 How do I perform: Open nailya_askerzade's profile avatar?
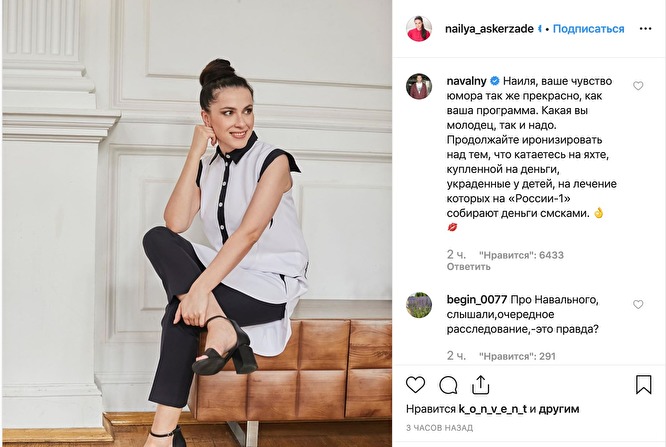pos(419,28)
